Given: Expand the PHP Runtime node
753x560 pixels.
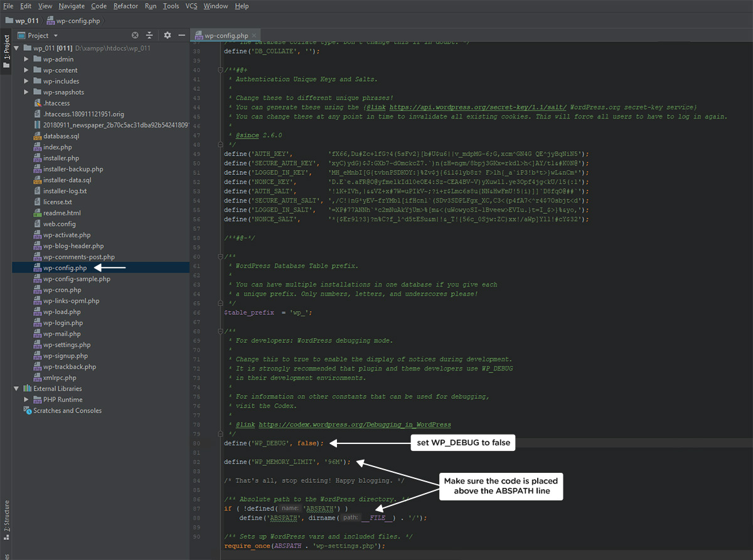Looking at the screenshot, I should click(26, 400).
